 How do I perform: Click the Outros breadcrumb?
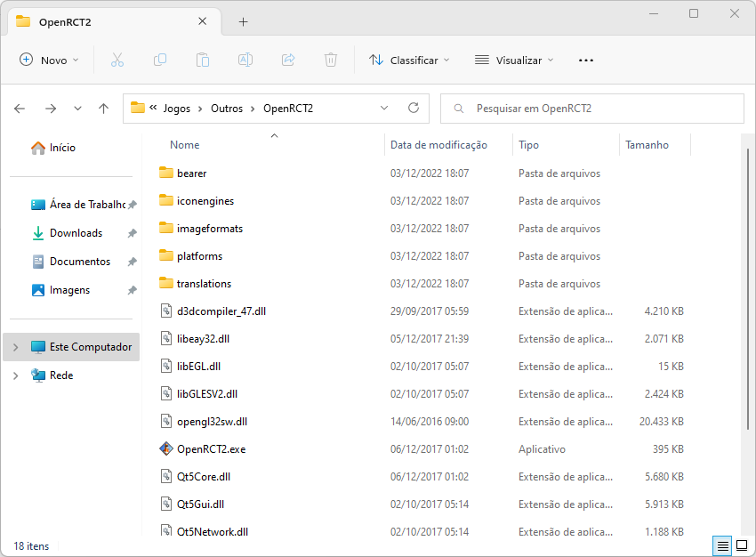(x=227, y=109)
